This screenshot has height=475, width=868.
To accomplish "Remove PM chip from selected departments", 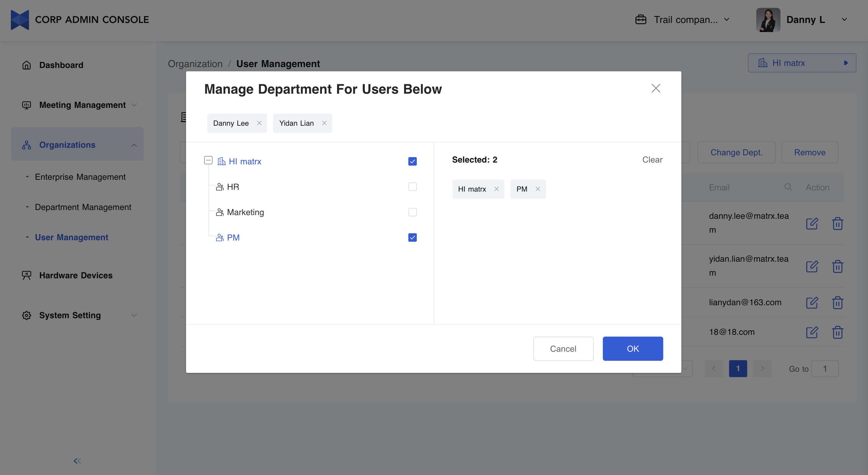I will 538,189.
